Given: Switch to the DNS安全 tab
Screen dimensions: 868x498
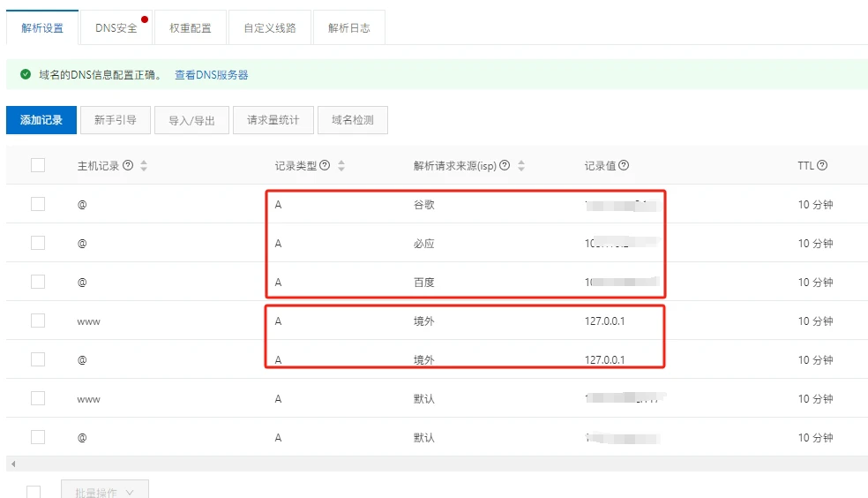Looking at the screenshot, I should point(116,28).
